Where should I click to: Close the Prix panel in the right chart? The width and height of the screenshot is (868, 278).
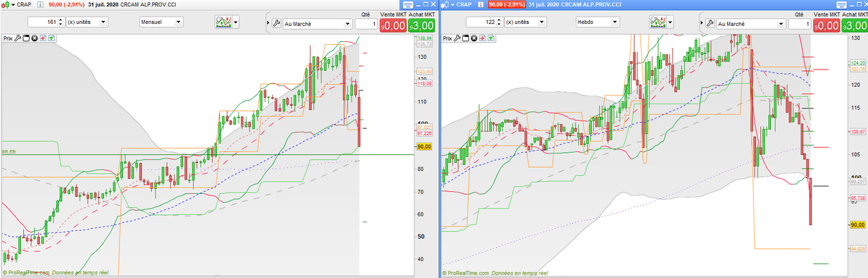(x=474, y=38)
